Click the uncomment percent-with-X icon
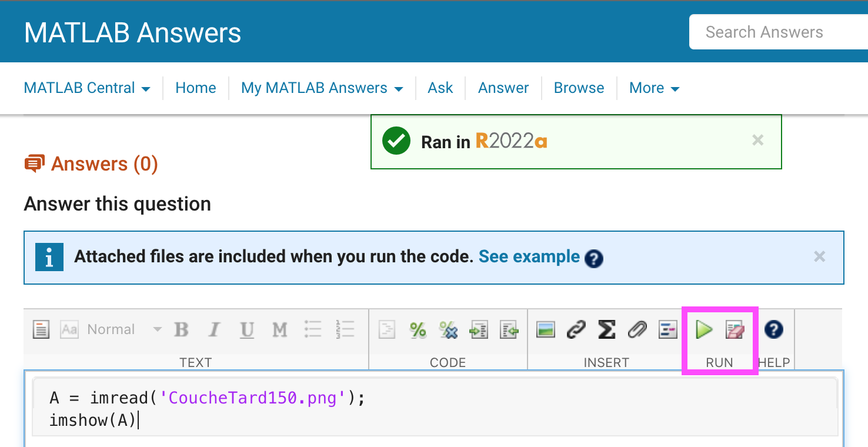This screenshot has height=447, width=868. [x=448, y=330]
